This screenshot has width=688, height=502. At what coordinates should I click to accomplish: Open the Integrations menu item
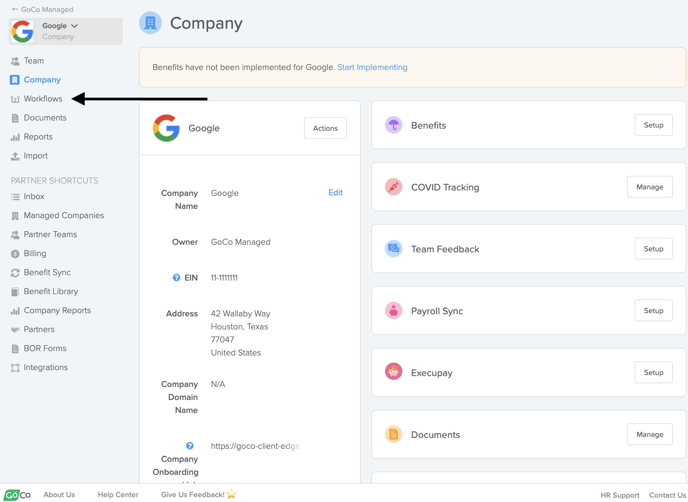coord(46,368)
